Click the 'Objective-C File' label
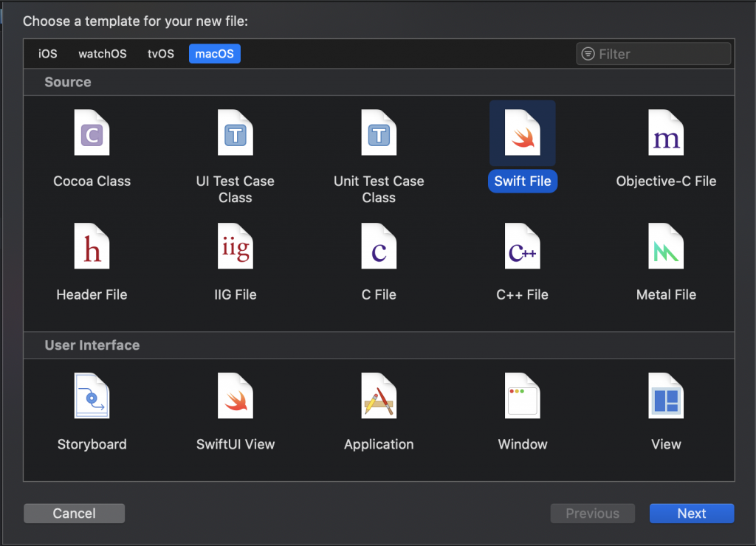The height and width of the screenshot is (546, 756). tap(666, 182)
